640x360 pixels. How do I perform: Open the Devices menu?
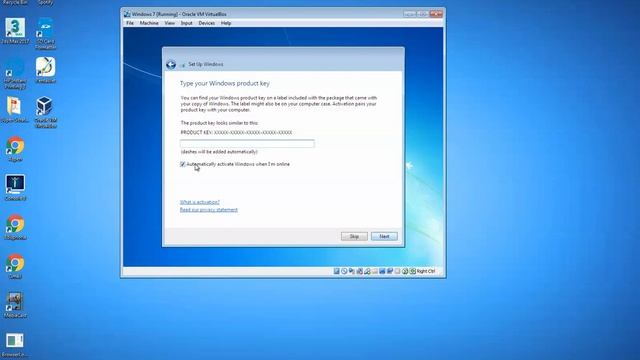click(x=207, y=23)
